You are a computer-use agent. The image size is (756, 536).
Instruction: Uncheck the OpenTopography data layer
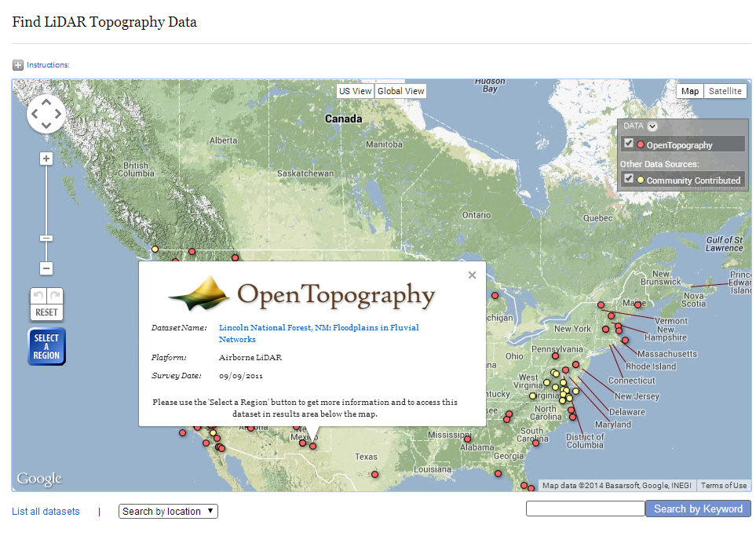click(x=628, y=143)
